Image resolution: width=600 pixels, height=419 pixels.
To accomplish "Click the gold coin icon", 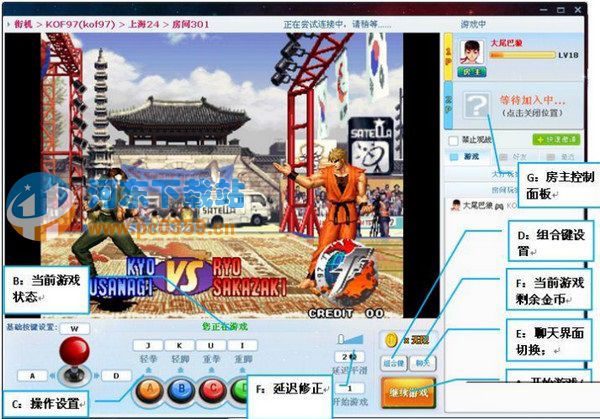I will point(391,340).
